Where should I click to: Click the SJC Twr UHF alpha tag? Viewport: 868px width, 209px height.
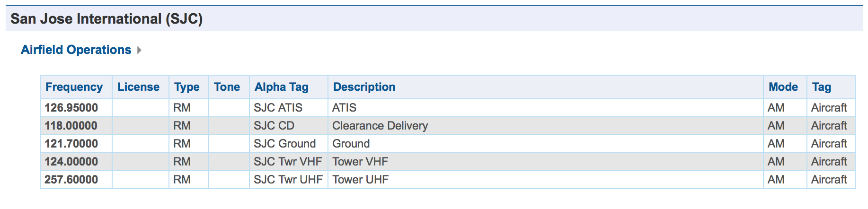(x=288, y=180)
